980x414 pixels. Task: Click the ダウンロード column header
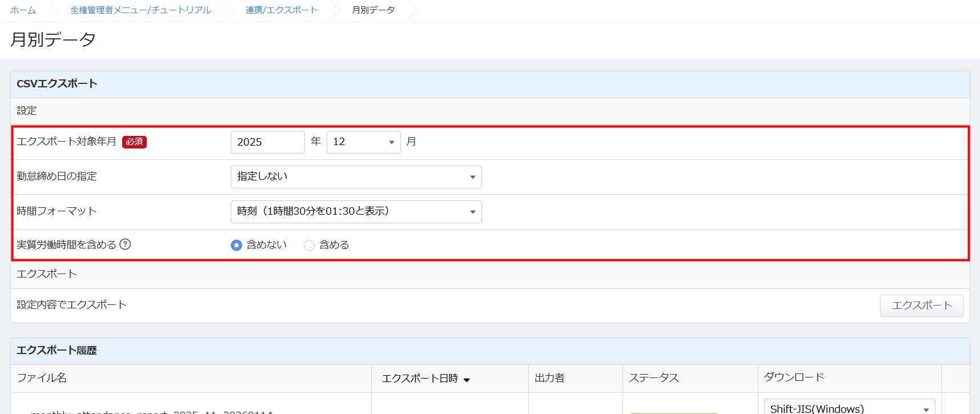[x=794, y=377]
